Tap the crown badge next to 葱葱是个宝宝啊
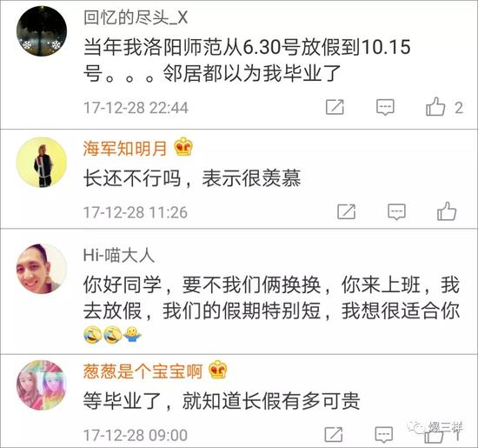Viewport: 478px width, 448px height. (x=217, y=369)
